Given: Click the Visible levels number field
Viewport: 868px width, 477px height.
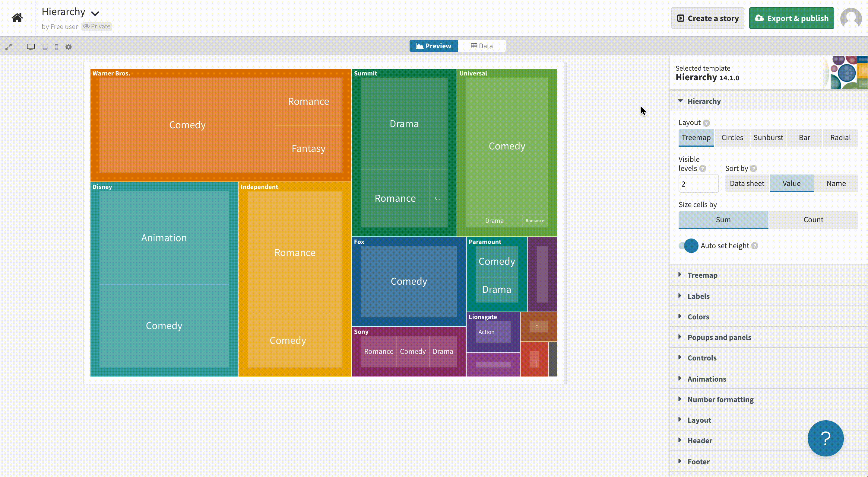Looking at the screenshot, I should pos(699,184).
